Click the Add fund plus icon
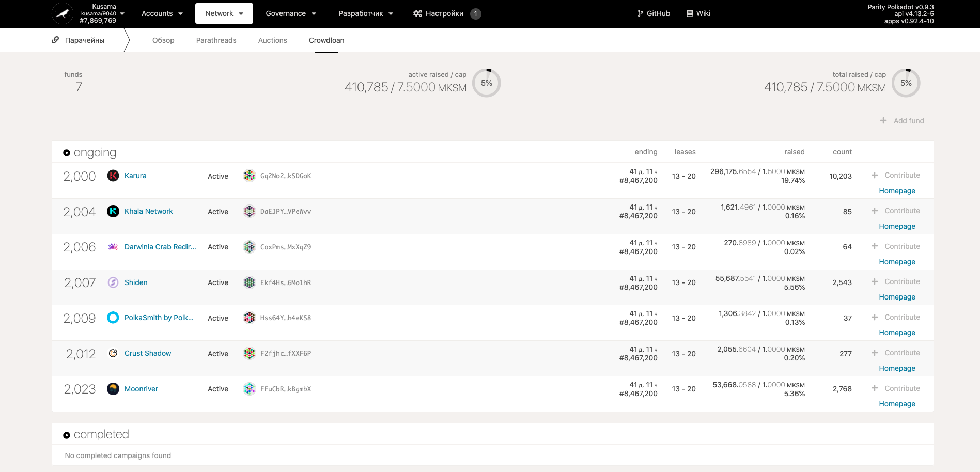 coord(883,120)
